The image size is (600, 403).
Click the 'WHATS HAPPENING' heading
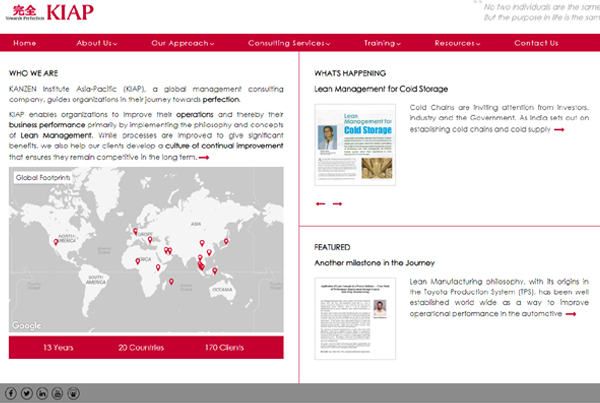[x=350, y=73]
